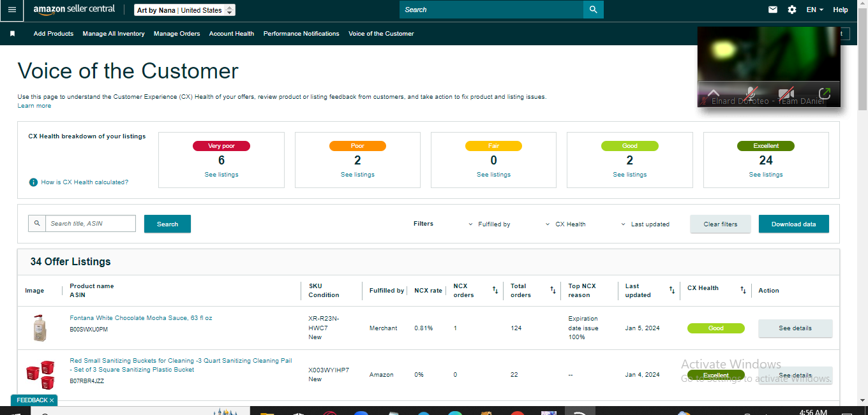See details for Fontana Mocha Sauce
868x415 pixels.
[795, 328]
